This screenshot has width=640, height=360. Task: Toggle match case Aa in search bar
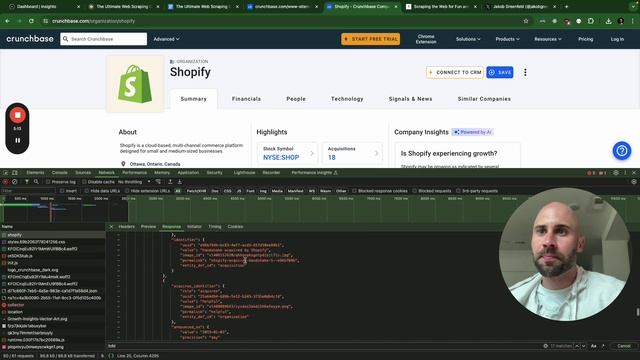click(x=593, y=346)
